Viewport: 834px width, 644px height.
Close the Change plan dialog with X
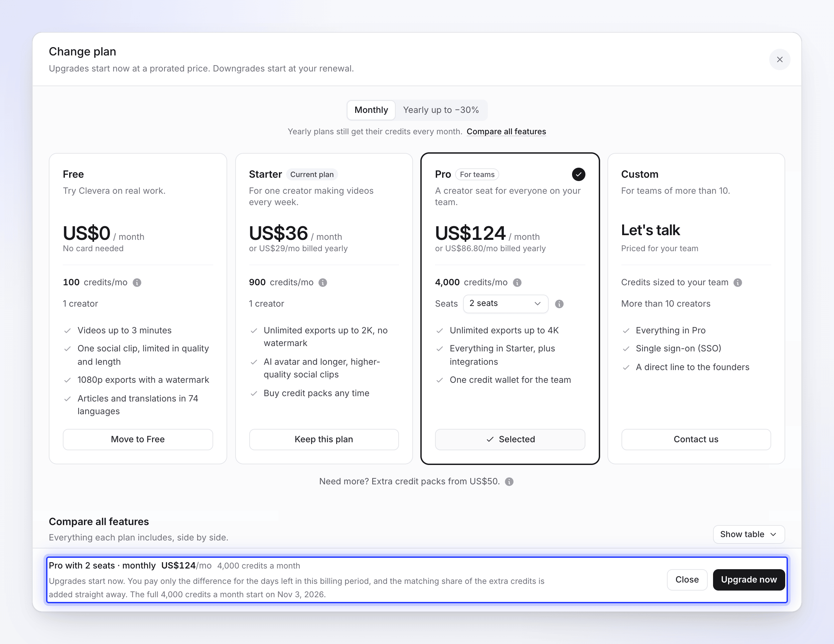pos(780,59)
